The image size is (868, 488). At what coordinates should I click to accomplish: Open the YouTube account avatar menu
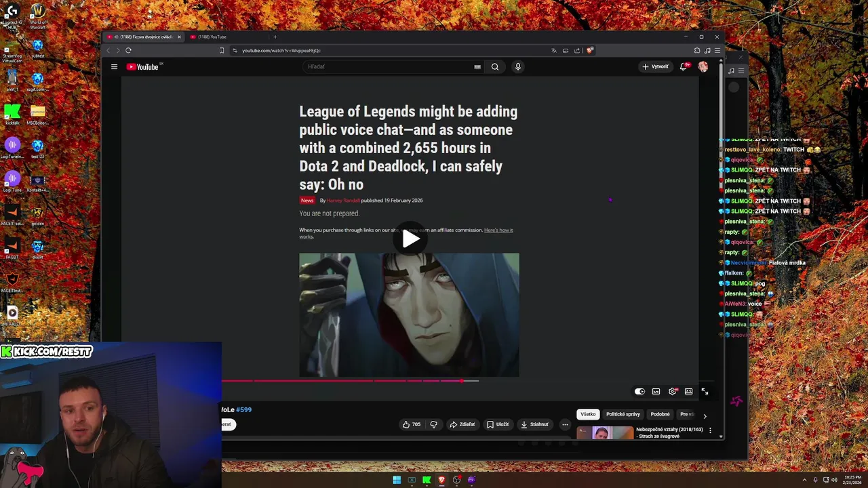tap(703, 66)
